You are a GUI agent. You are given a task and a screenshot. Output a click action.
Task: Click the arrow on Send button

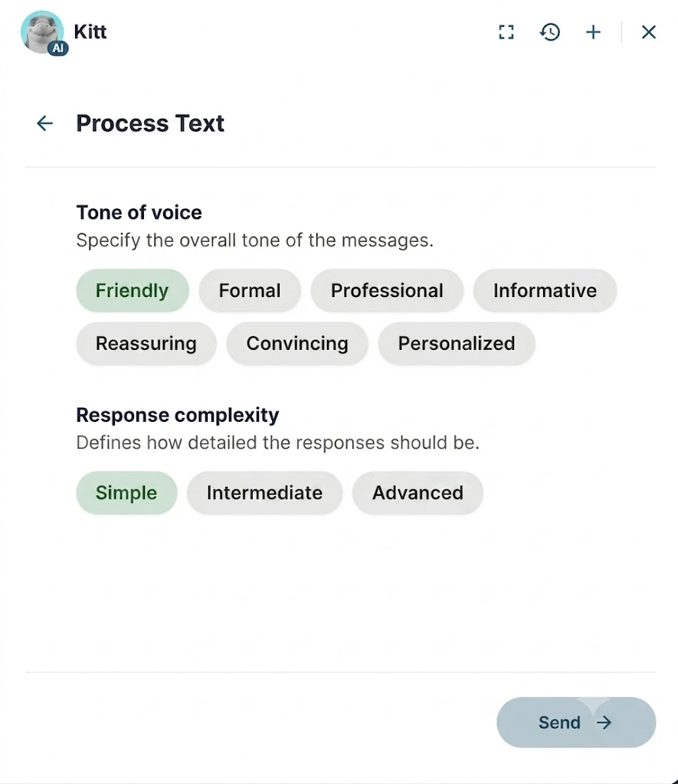click(604, 722)
